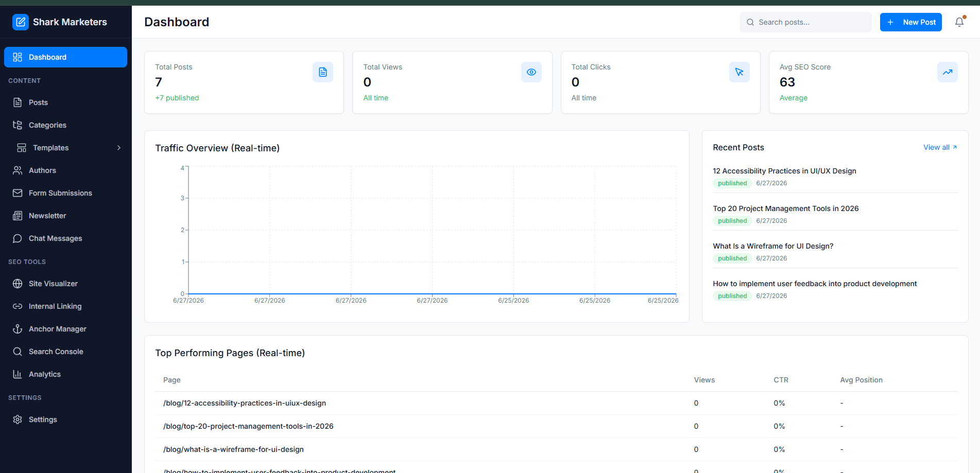The width and height of the screenshot is (980, 473).
Task: Click the Analytics bar chart icon
Action: (x=18, y=374)
